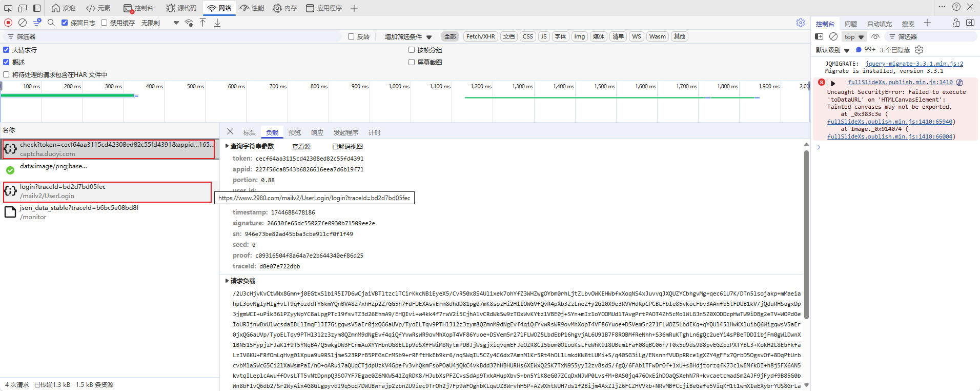Open 标头 details tab
This screenshot has width=980, height=391.
250,132
